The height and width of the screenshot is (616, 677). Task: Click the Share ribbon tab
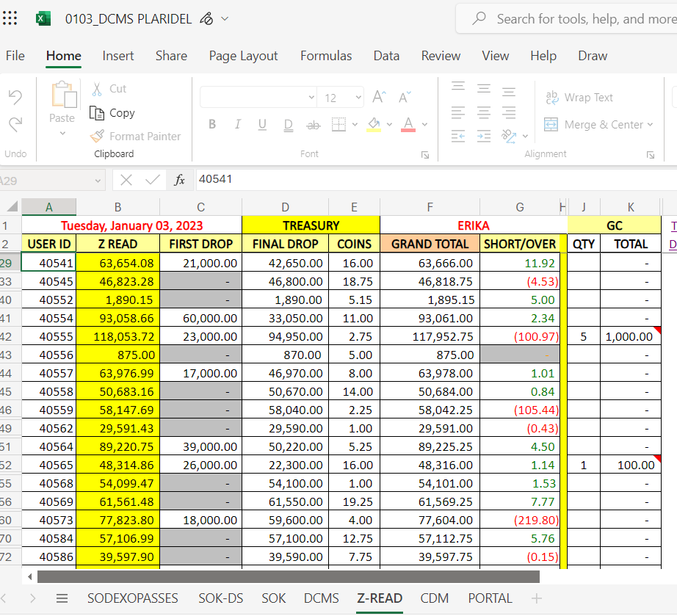pos(171,56)
